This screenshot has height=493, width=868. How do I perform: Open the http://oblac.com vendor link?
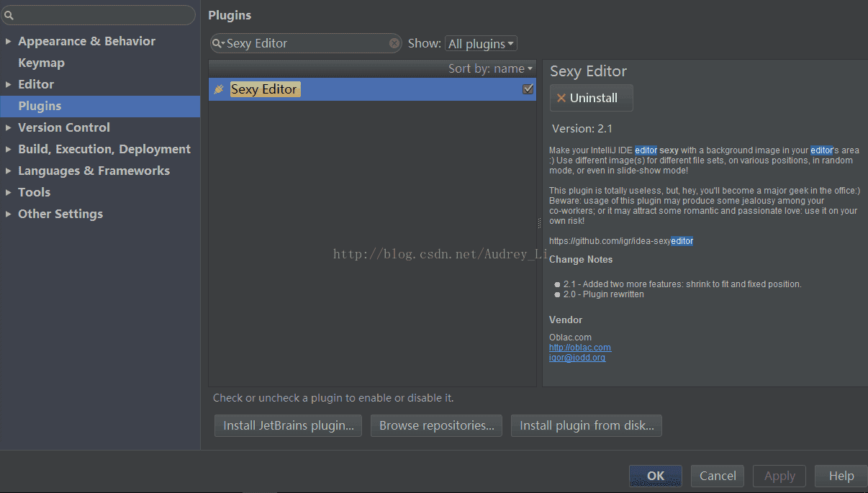click(x=579, y=348)
